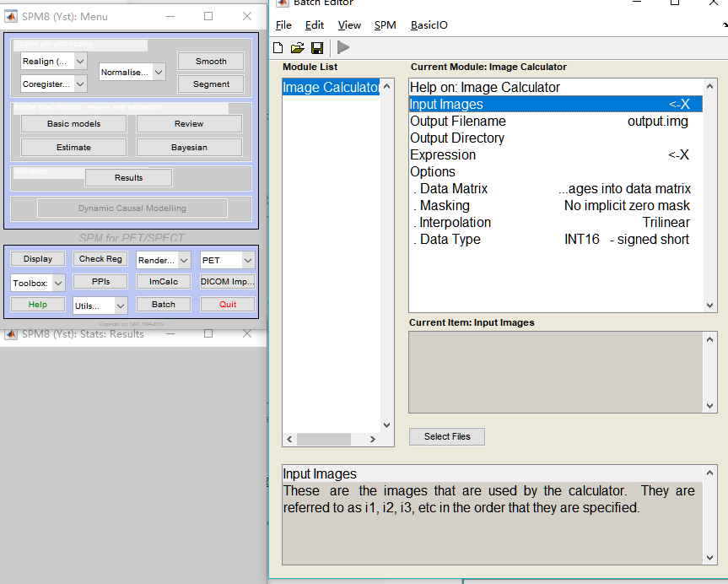Click Module List down scroll arrow
Screen dimensions: 728x584
click(x=386, y=425)
